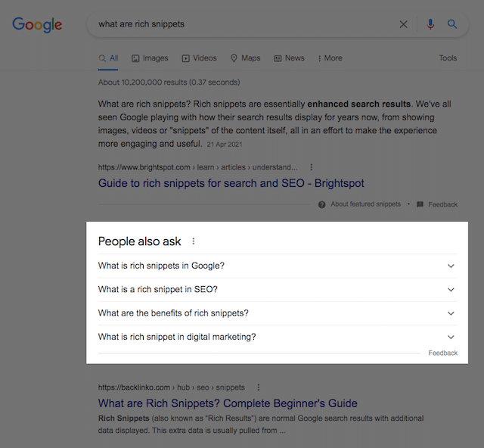The width and height of the screenshot is (484, 448).
Task: Open the People also ask options menu
Action: pos(194,241)
